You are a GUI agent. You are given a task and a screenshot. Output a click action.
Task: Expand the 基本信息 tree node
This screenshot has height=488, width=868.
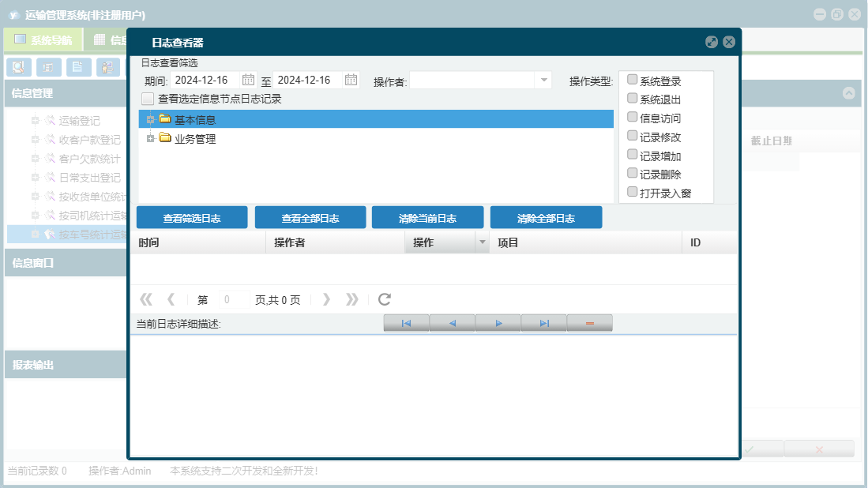(150, 119)
